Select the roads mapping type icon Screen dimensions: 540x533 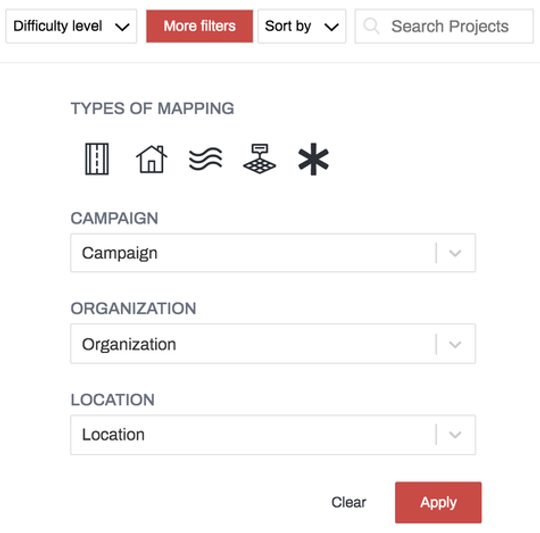(x=97, y=159)
